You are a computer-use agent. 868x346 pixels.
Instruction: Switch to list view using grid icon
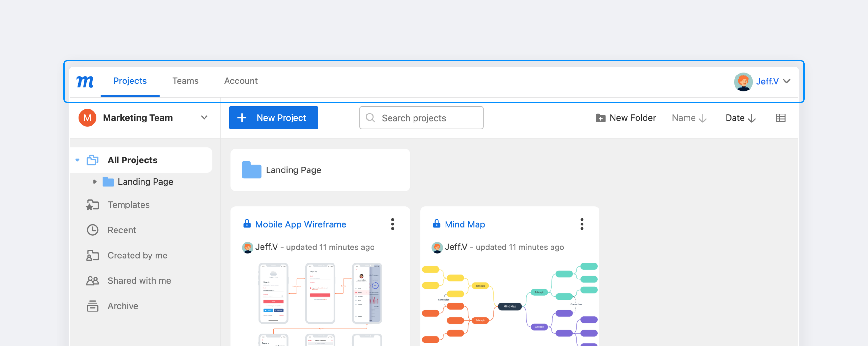(x=781, y=117)
